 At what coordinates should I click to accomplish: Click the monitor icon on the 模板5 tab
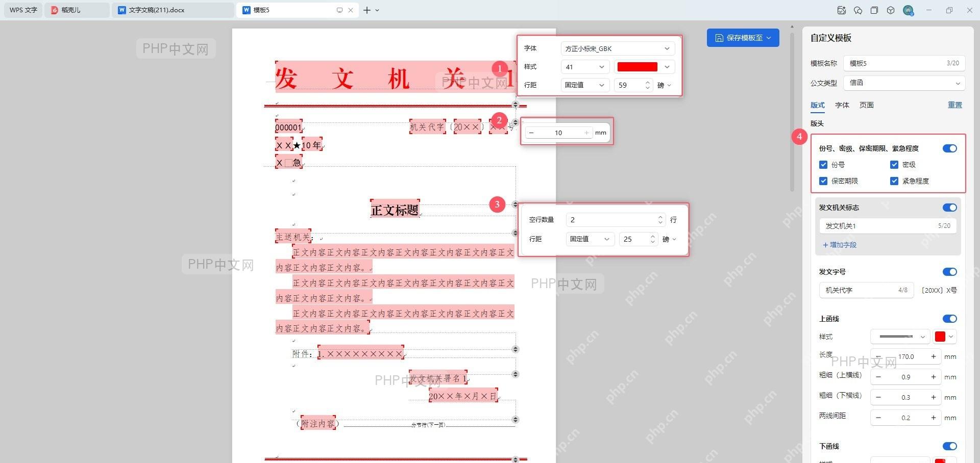point(339,10)
